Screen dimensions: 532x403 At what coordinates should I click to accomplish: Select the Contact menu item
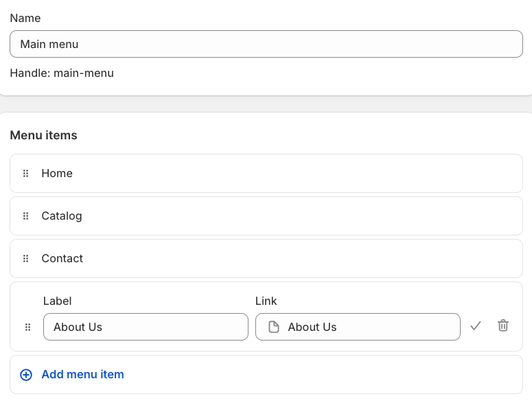[266, 259]
